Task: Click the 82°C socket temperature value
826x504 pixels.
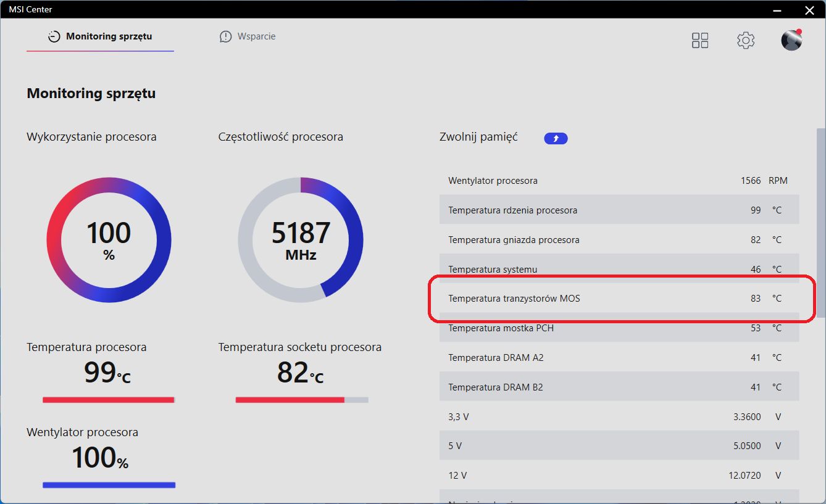Action: [300, 373]
